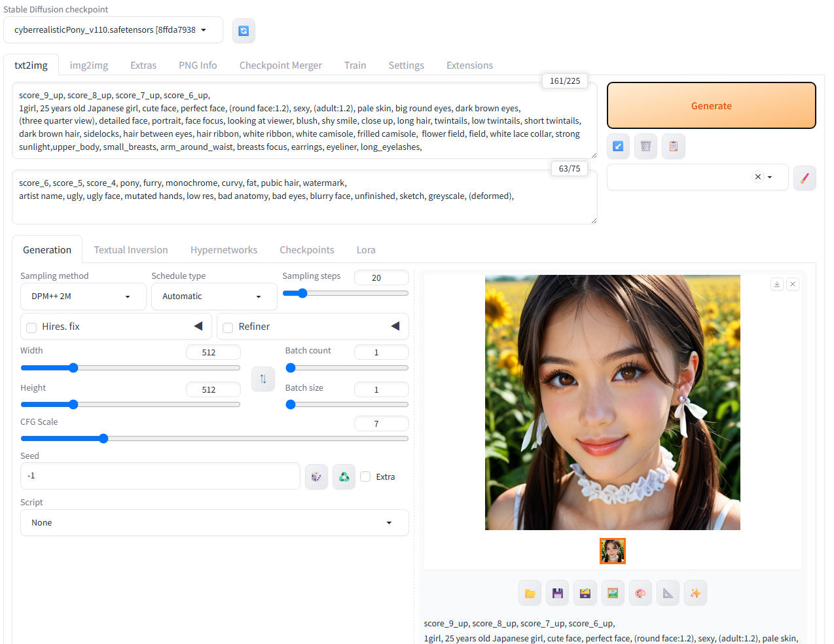
Task: Select the generated image thumbnail
Action: (613, 551)
